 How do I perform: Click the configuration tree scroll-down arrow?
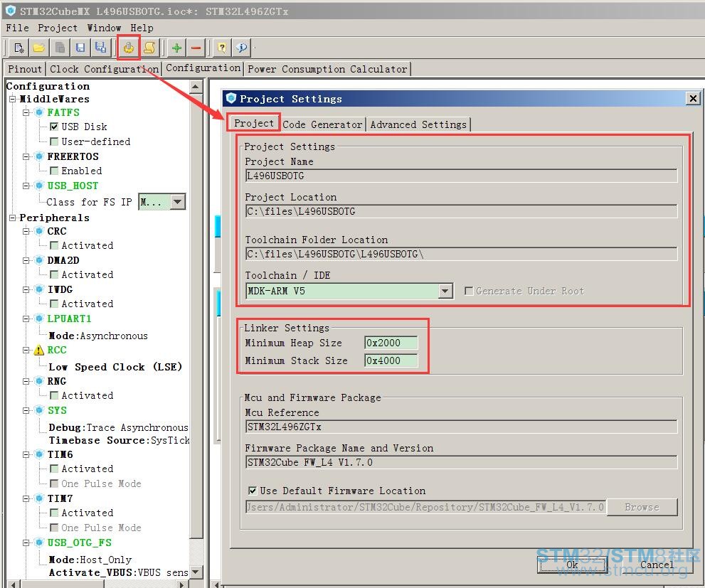click(196, 572)
